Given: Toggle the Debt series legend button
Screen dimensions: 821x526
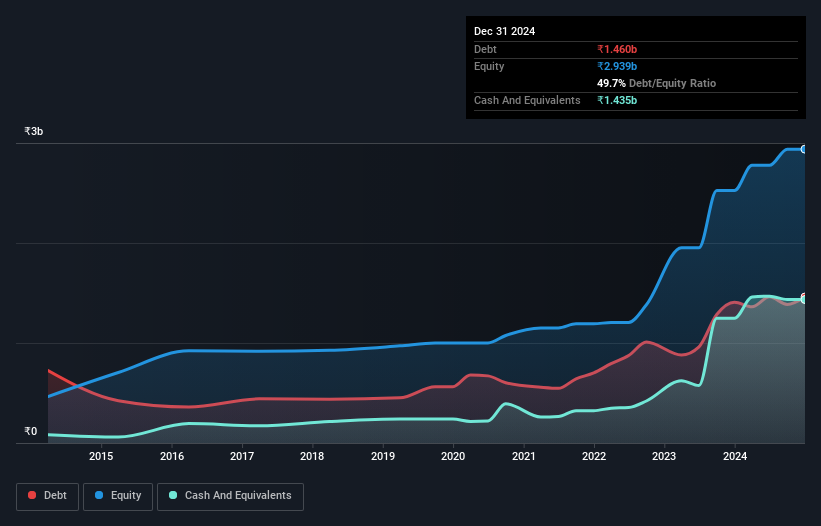Looking at the screenshot, I should click(48, 496).
